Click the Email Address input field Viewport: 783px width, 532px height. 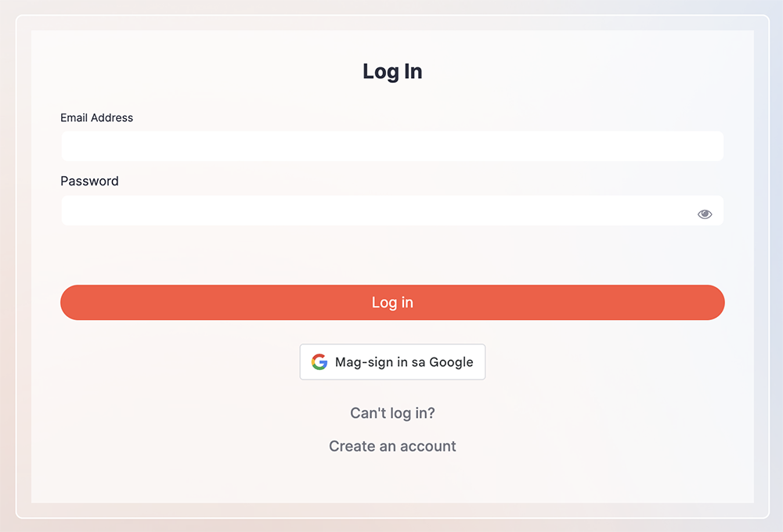coord(392,146)
